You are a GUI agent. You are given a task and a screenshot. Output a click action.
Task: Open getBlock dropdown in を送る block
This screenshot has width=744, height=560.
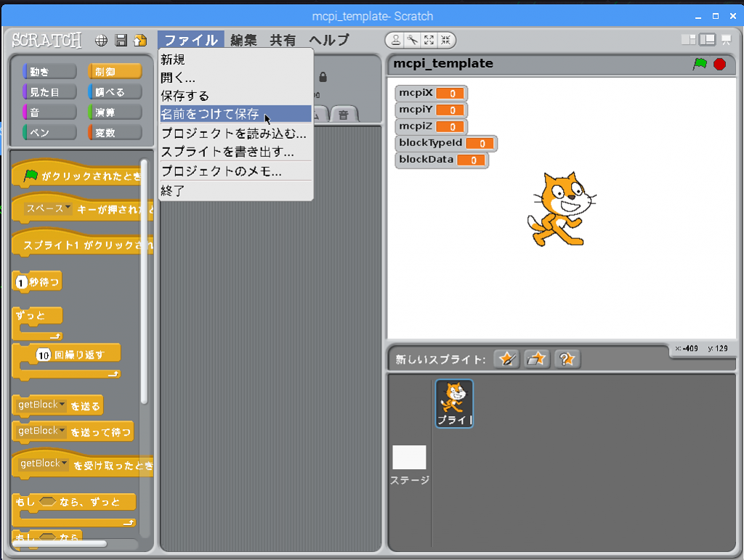(41, 405)
